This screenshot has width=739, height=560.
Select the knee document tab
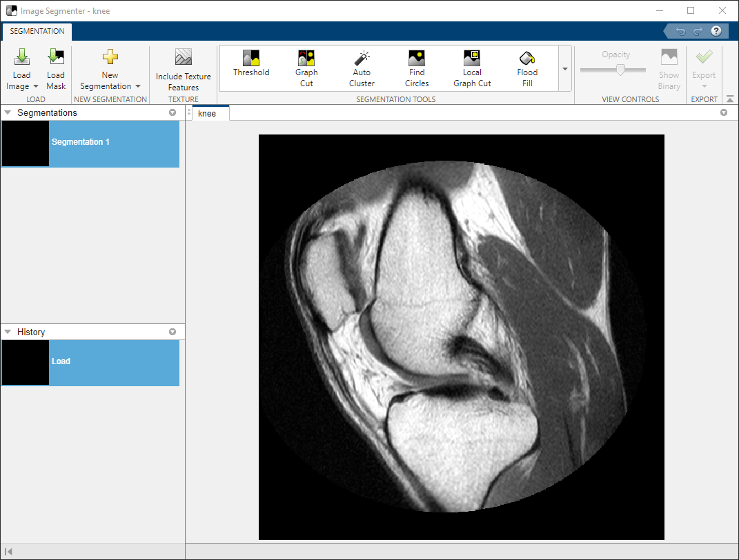tap(207, 114)
